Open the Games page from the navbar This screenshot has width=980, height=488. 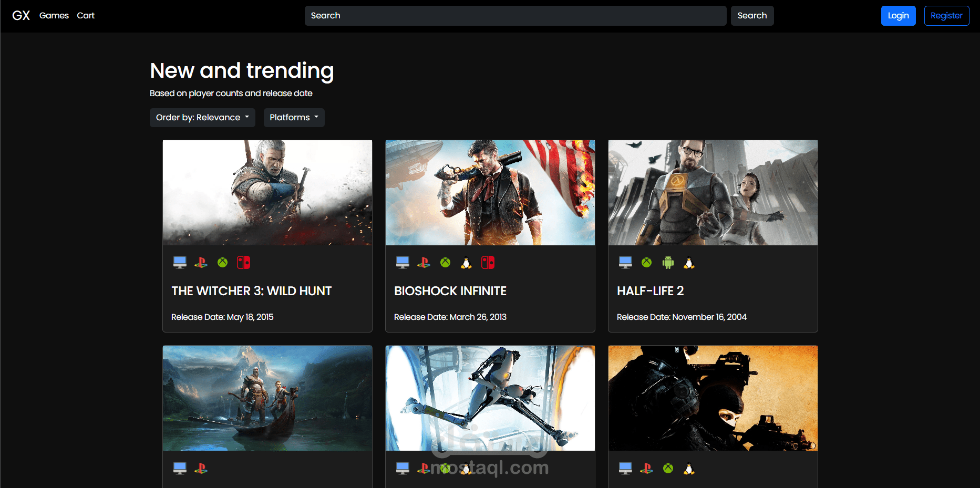click(x=54, y=16)
